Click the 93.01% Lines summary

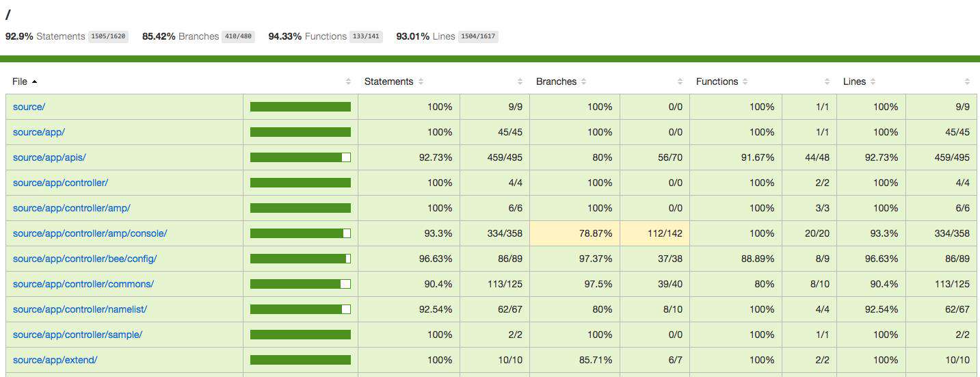425,36
